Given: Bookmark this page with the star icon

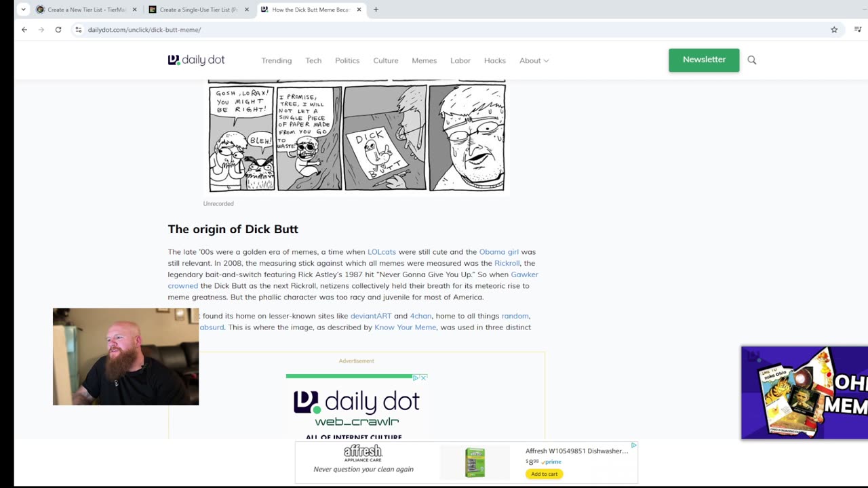Looking at the screenshot, I should click(x=834, y=30).
